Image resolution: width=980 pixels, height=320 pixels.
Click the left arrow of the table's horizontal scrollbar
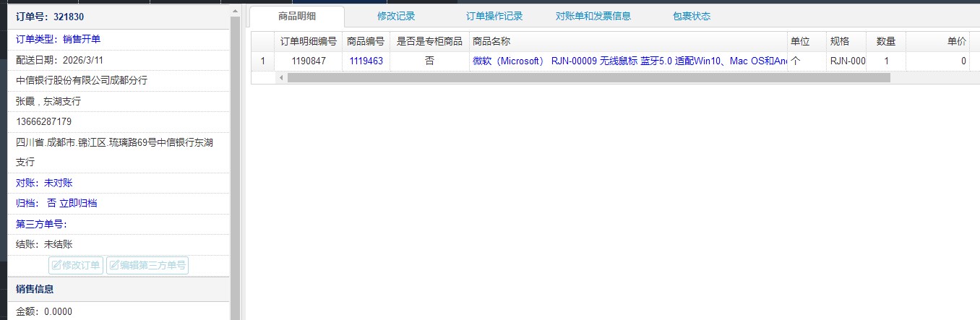pos(281,77)
